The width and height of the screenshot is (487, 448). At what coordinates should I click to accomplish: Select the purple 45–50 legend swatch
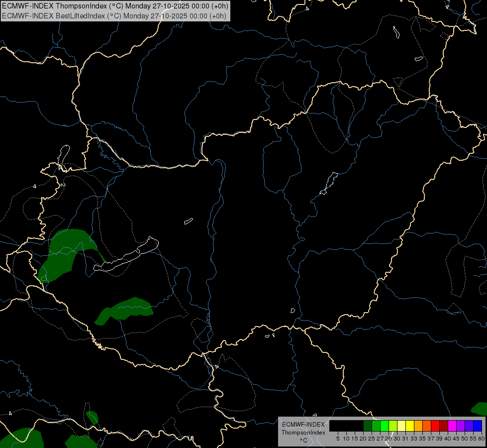click(x=461, y=426)
